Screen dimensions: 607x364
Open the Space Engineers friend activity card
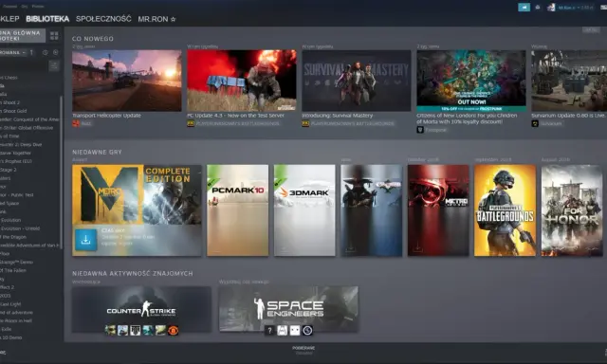pyautogui.click(x=288, y=309)
